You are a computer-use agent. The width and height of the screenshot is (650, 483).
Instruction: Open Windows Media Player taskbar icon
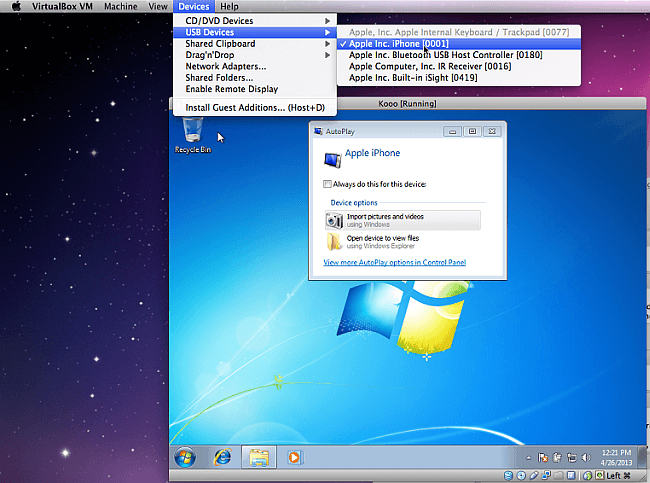point(294,458)
